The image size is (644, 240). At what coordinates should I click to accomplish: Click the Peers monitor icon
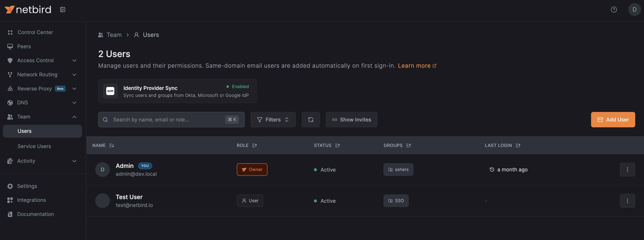pos(10,46)
